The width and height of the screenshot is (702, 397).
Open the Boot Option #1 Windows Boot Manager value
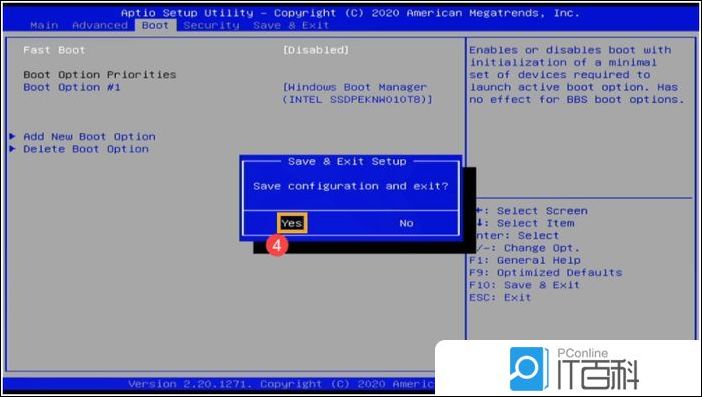point(357,93)
